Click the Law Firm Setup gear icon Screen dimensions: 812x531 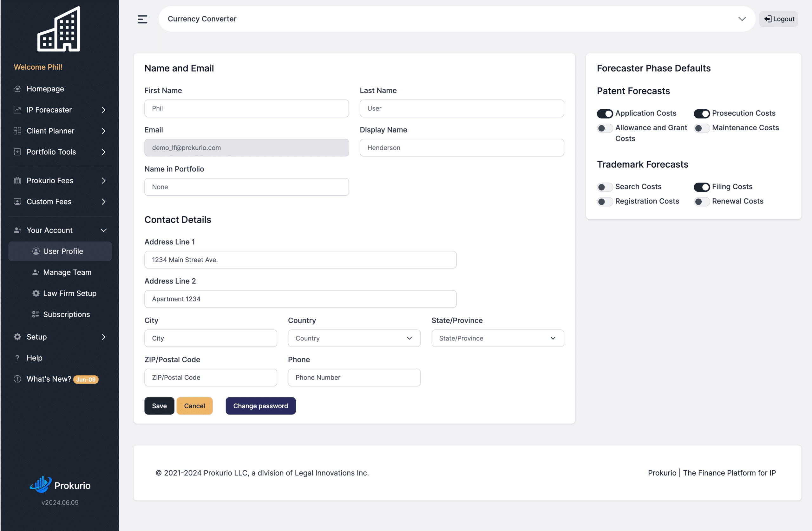tap(36, 294)
